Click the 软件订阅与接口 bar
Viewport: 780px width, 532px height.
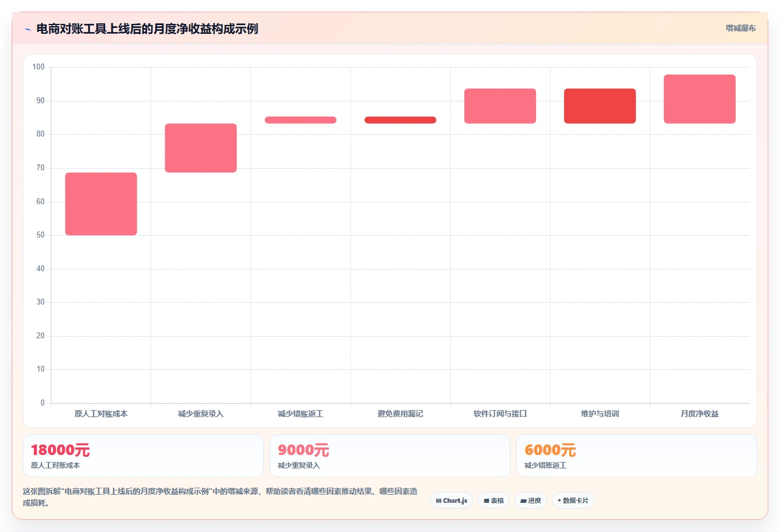click(x=500, y=106)
